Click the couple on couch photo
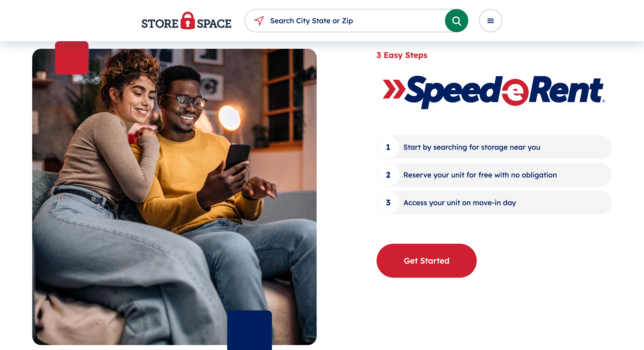This screenshot has width=644, height=350. click(174, 197)
